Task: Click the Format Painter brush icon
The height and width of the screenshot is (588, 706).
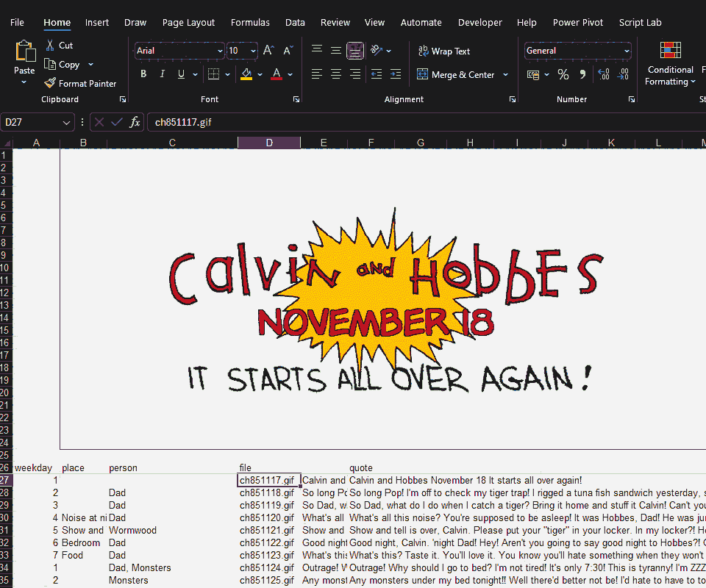Action: pos(50,84)
